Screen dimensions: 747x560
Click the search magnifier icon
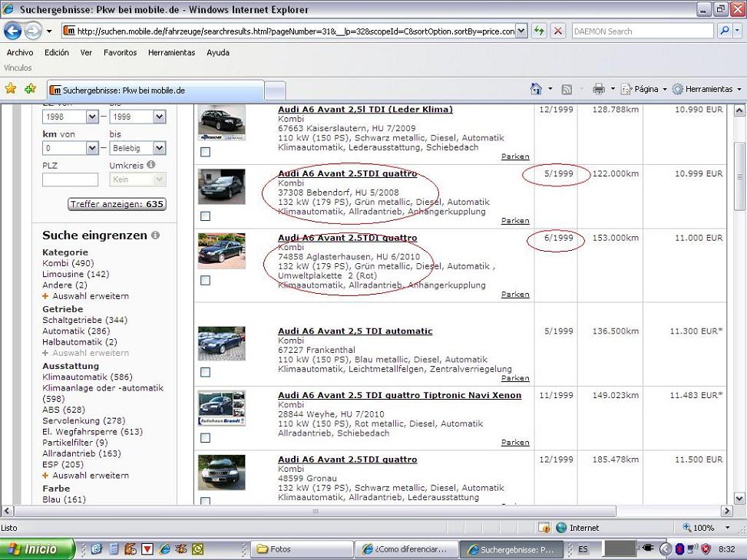click(x=725, y=31)
